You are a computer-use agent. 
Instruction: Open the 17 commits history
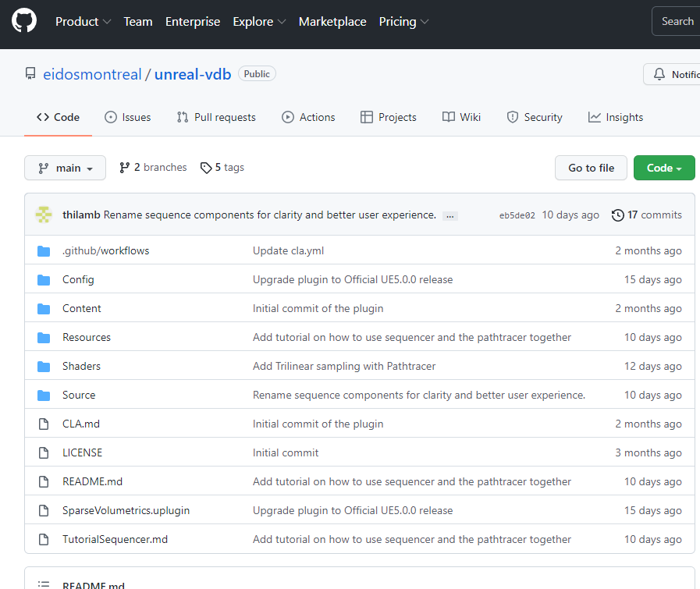[x=647, y=215]
